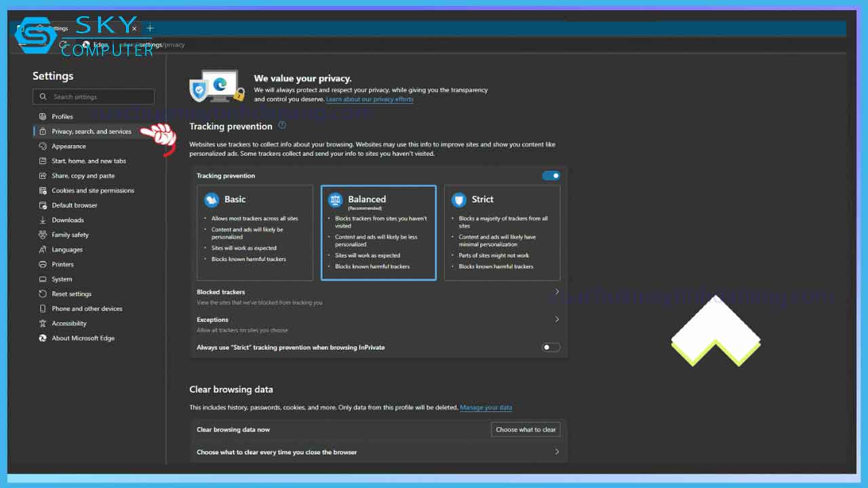
Task: Click the Default browser icon
Action: pyautogui.click(x=43, y=205)
